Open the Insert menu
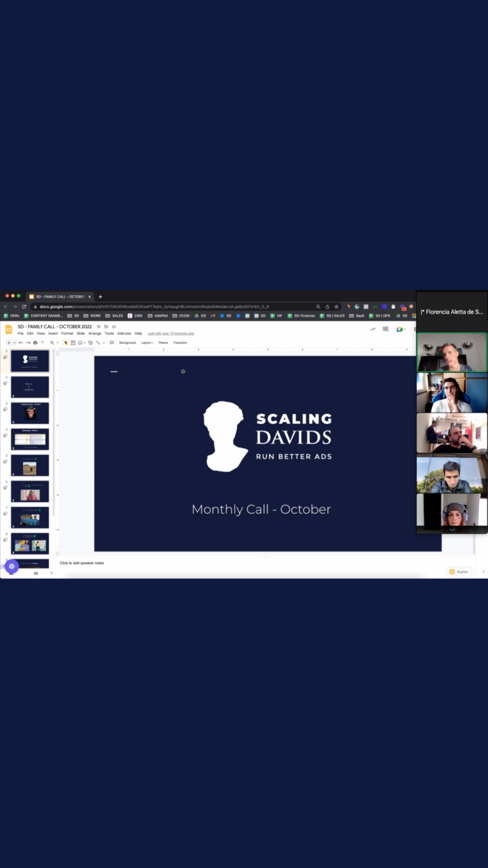This screenshot has height=868, width=488. [x=53, y=333]
